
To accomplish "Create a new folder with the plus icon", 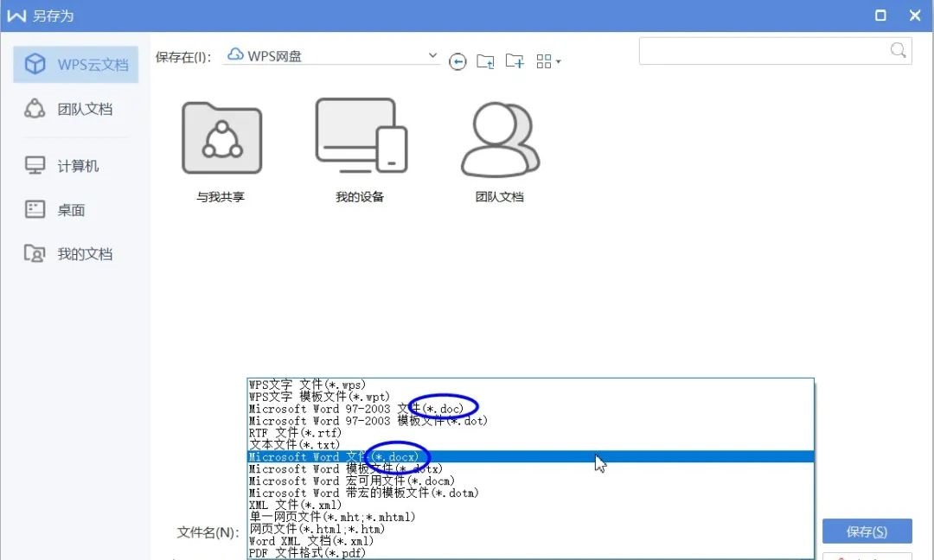I will coord(515,60).
